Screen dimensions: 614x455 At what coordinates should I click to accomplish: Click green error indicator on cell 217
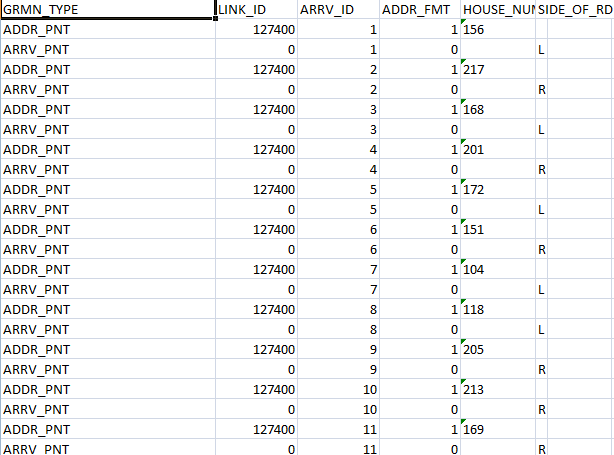pos(463,63)
